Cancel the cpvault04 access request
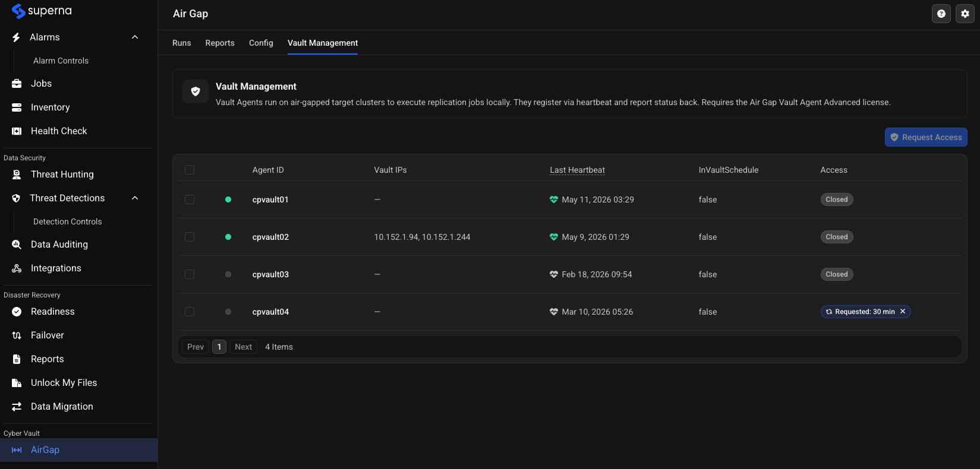The width and height of the screenshot is (980, 469). point(903,311)
